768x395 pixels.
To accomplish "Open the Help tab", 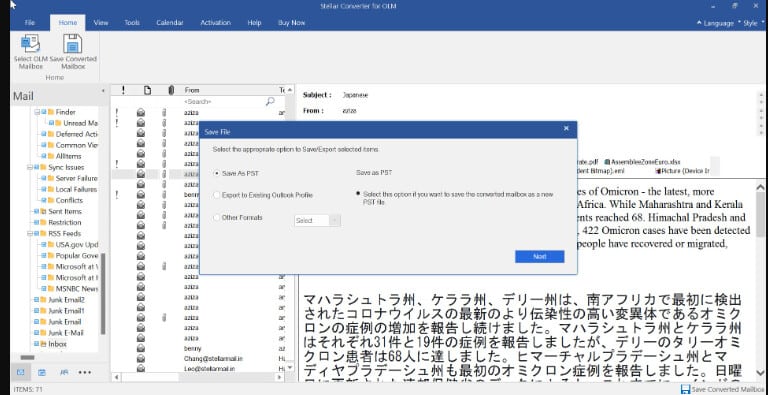I will tap(254, 23).
